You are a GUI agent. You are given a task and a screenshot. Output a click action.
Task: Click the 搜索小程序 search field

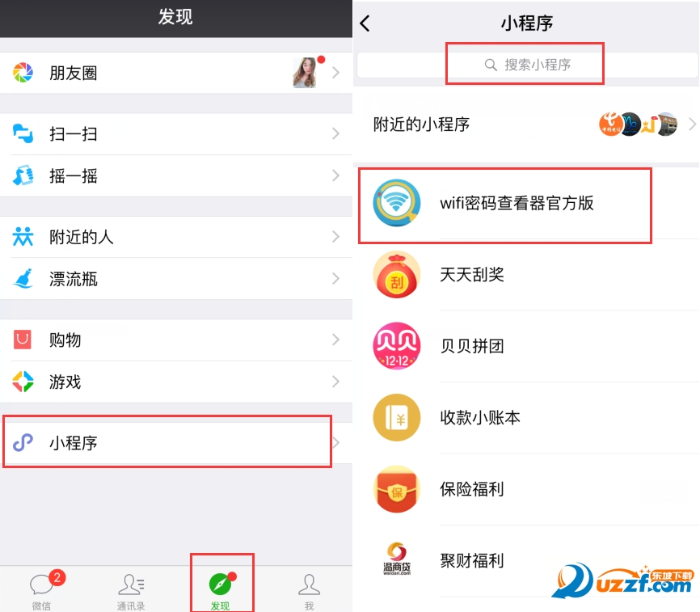pos(528,65)
